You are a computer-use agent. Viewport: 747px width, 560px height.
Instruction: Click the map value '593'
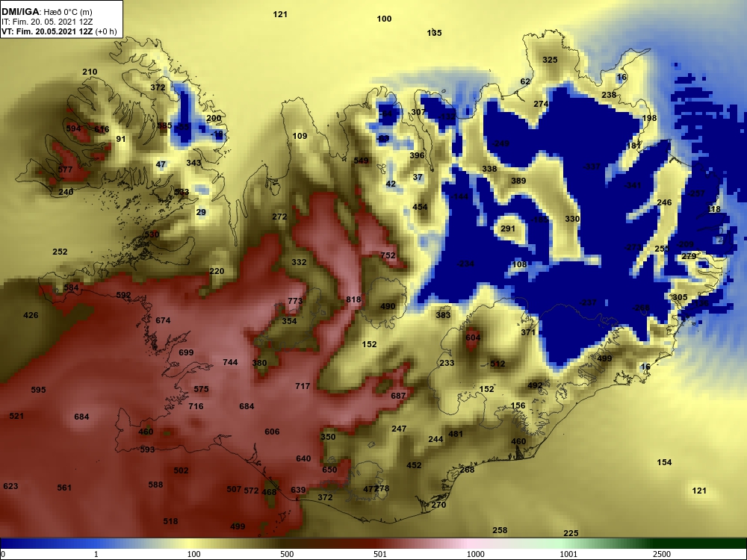click(147, 449)
